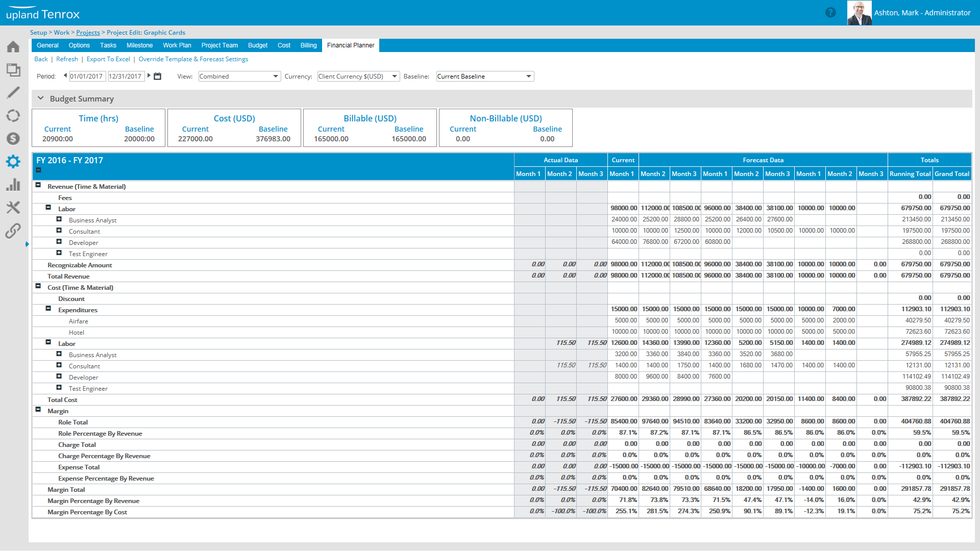Click the period start date field

87,77
